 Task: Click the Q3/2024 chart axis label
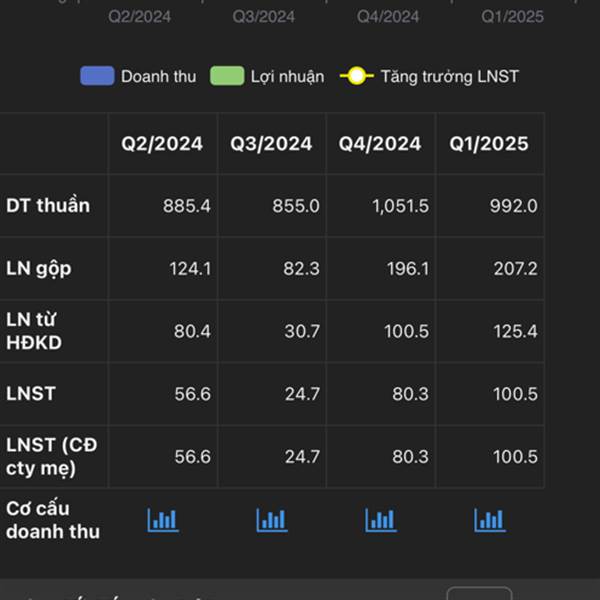pos(264,17)
